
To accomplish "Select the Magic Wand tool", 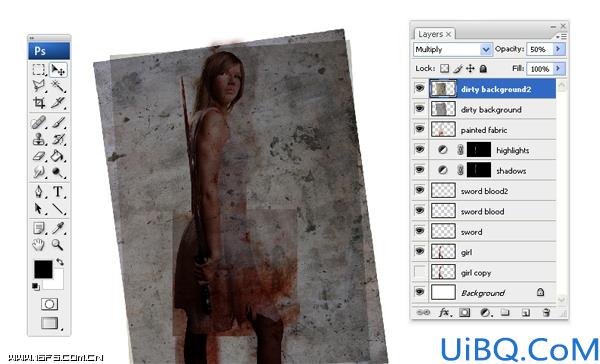I will click(58, 85).
